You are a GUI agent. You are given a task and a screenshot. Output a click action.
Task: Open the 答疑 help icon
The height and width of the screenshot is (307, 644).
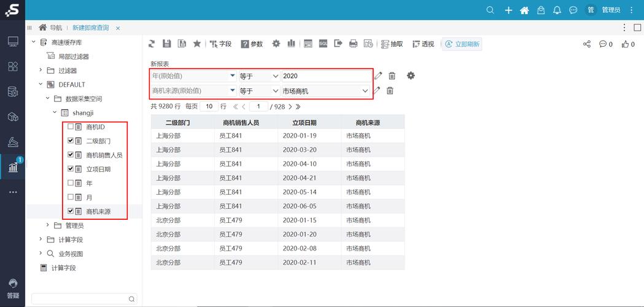pos(13,289)
